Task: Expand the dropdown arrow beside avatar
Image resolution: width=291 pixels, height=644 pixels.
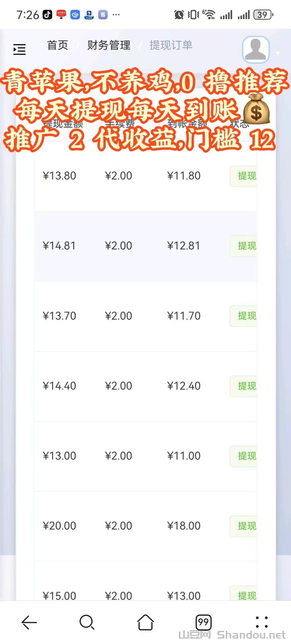Action: click(x=278, y=53)
